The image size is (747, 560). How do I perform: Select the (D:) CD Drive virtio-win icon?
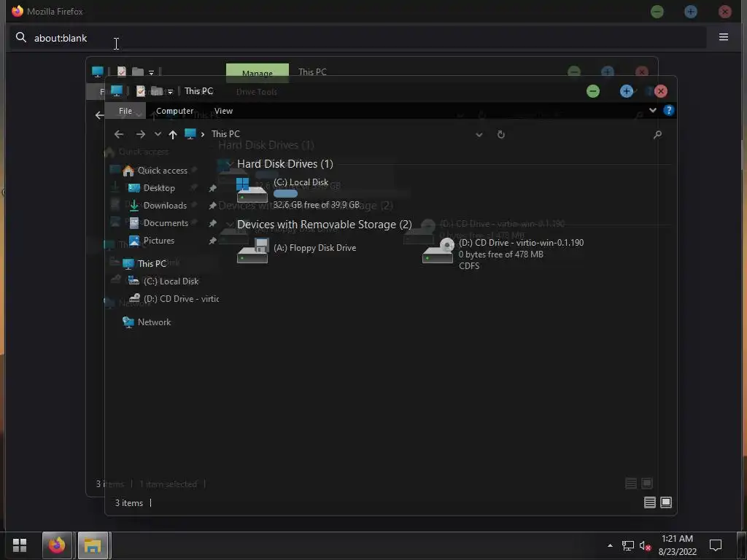438,251
